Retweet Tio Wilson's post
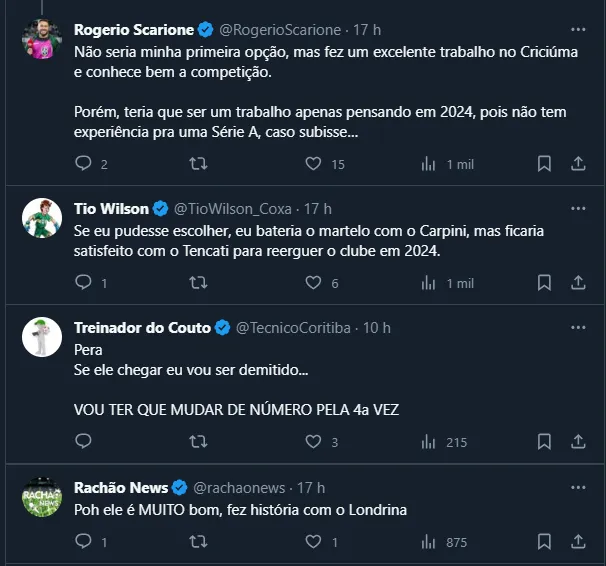Image resolution: width=606 pixels, height=566 pixels. tap(199, 283)
